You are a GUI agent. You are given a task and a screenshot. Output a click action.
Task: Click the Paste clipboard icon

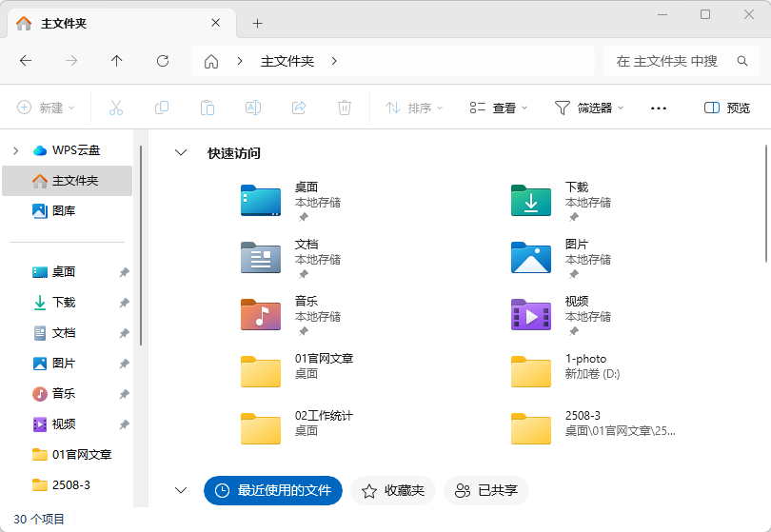pos(208,108)
